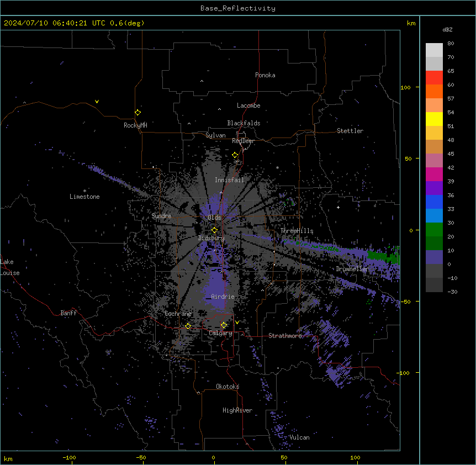Click the yellow marker above Calgary label
476x465 pixels.
(x=224, y=325)
